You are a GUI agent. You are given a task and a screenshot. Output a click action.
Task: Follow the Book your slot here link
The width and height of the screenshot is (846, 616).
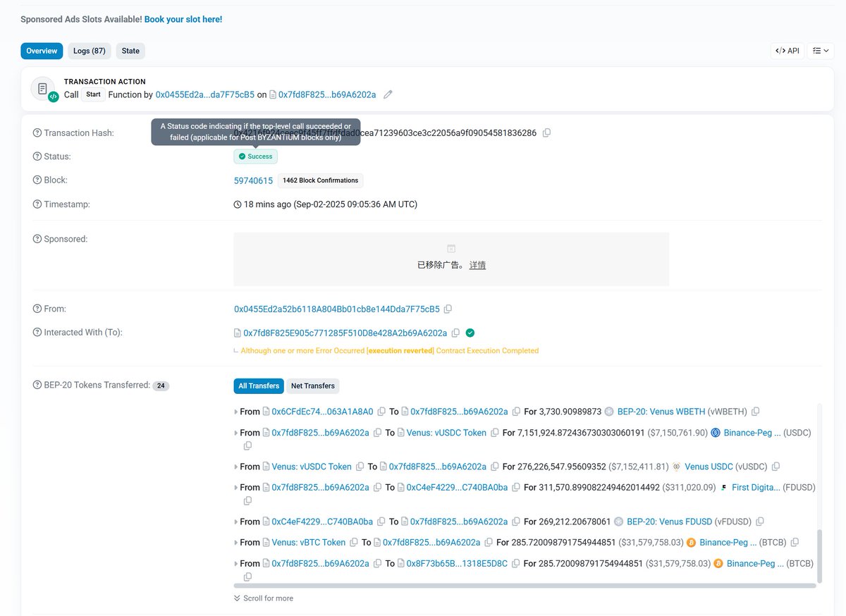(183, 19)
